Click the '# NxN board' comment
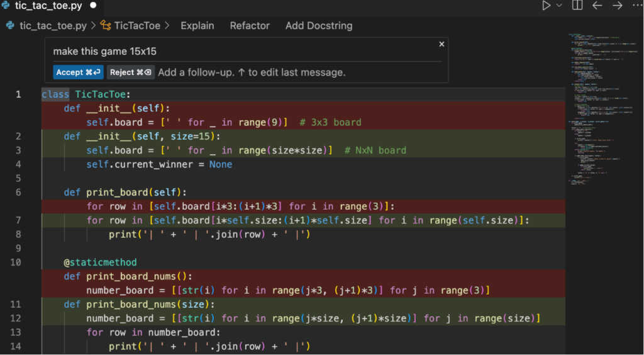The width and height of the screenshot is (644, 355). coord(375,150)
